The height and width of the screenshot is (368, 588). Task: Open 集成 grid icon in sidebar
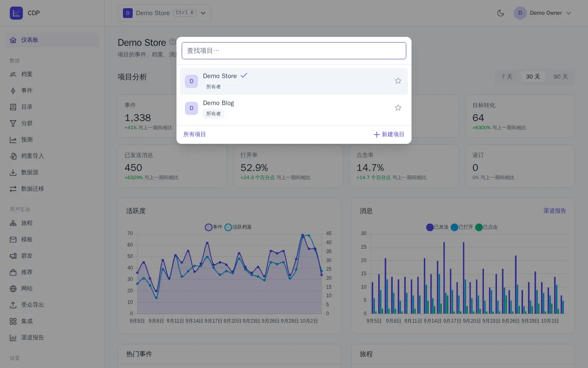click(x=13, y=321)
